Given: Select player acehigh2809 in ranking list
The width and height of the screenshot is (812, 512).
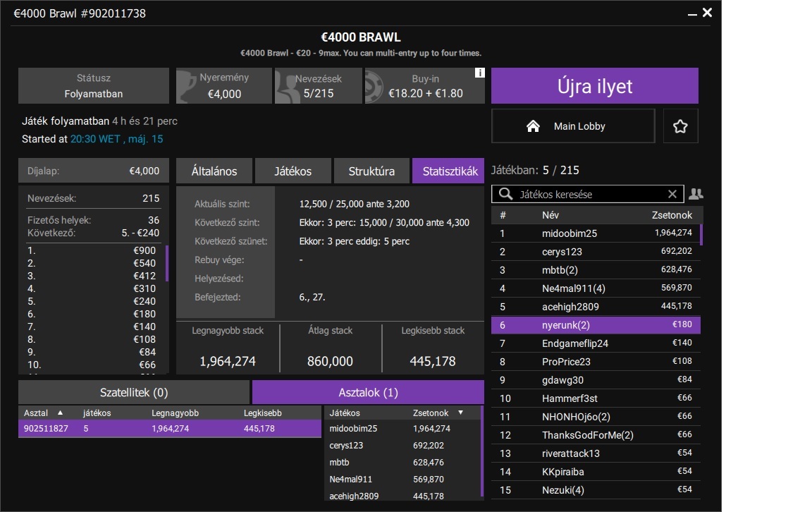Looking at the screenshot, I should pos(596,307).
